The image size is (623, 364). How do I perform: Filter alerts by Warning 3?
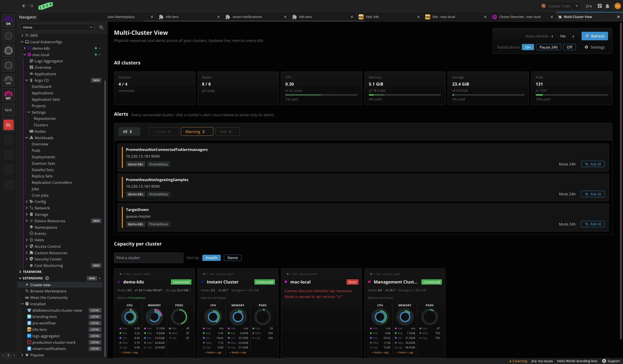pyautogui.click(x=197, y=132)
